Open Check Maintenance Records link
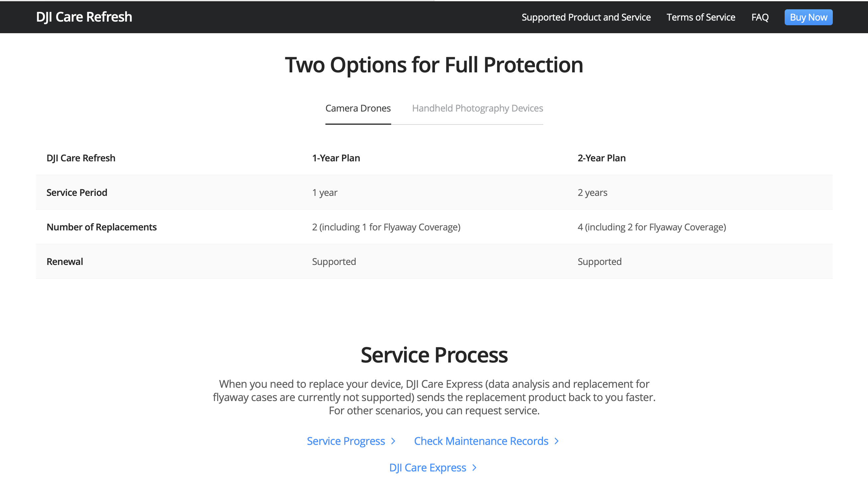 (x=481, y=441)
